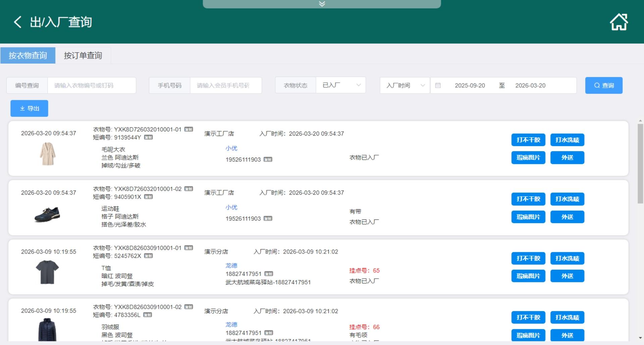Click the 查询 search button
This screenshot has width=644, height=345.
(603, 85)
